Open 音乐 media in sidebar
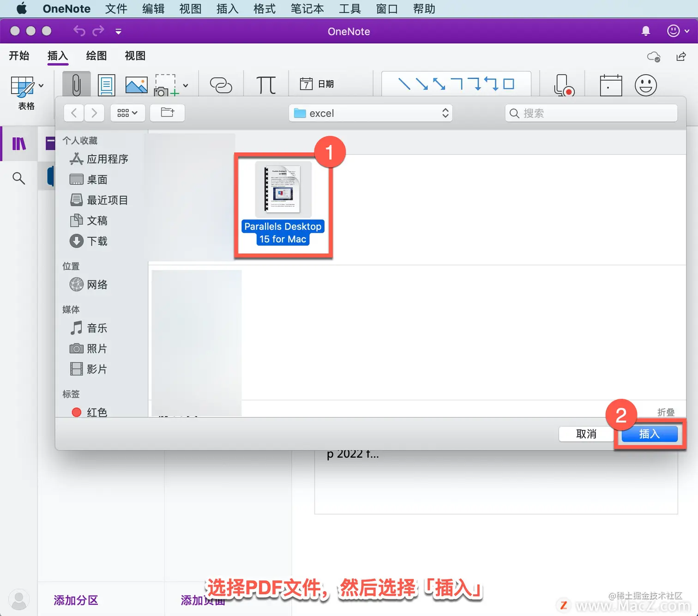 [x=89, y=328]
